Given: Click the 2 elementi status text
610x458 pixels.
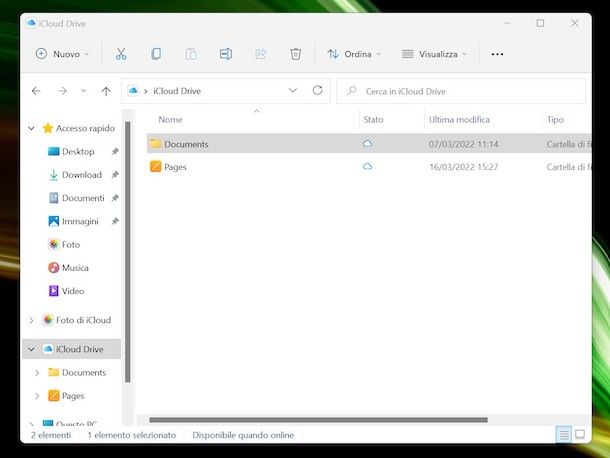Looking at the screenshot, I should coord(51,435).
